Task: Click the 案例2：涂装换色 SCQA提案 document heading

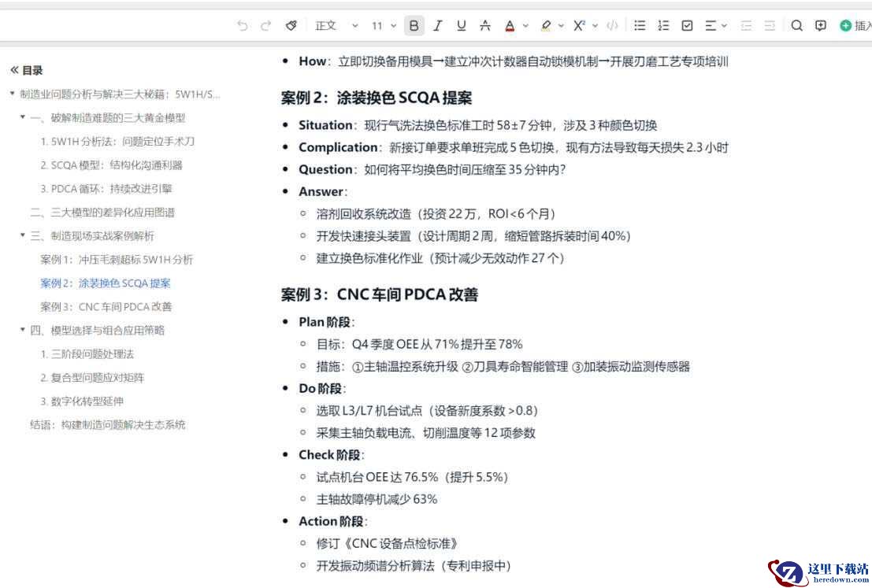Action: (377, 98)
